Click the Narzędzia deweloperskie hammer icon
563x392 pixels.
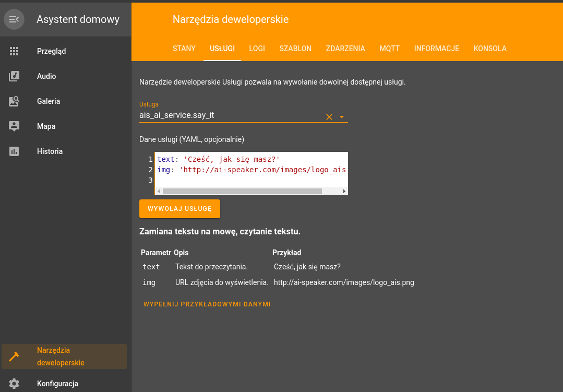pos(14,357)
